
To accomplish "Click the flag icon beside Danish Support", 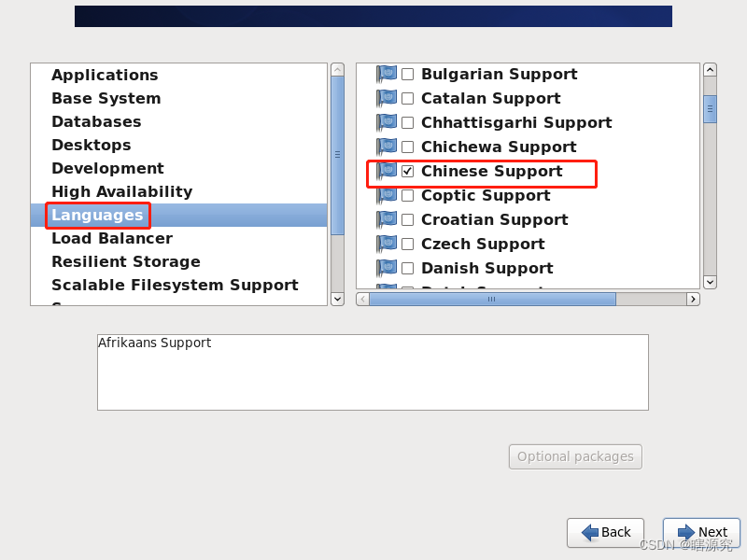I will (386, 268).
